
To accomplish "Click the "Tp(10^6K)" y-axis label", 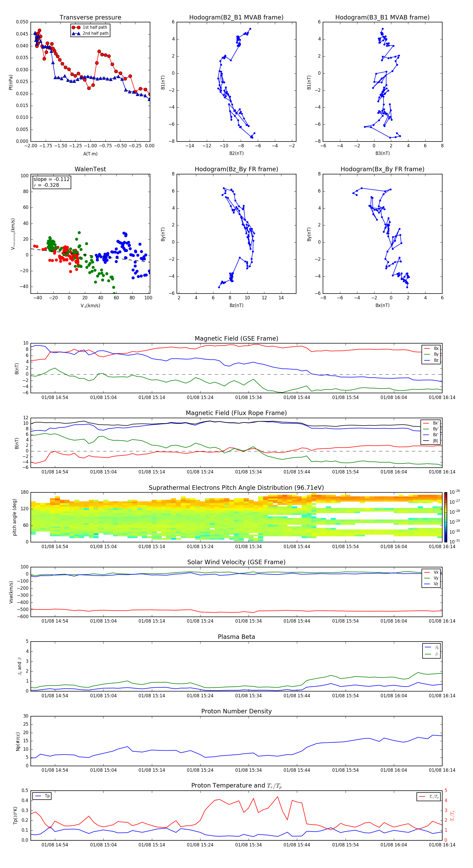I will point(15,815).
